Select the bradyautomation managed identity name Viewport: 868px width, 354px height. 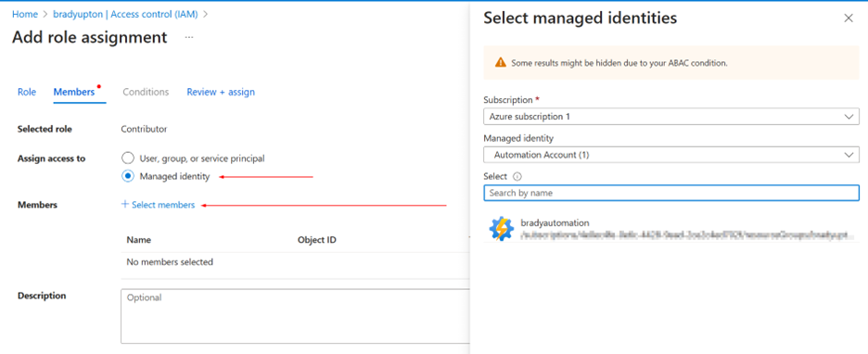[x=555, y=223]
